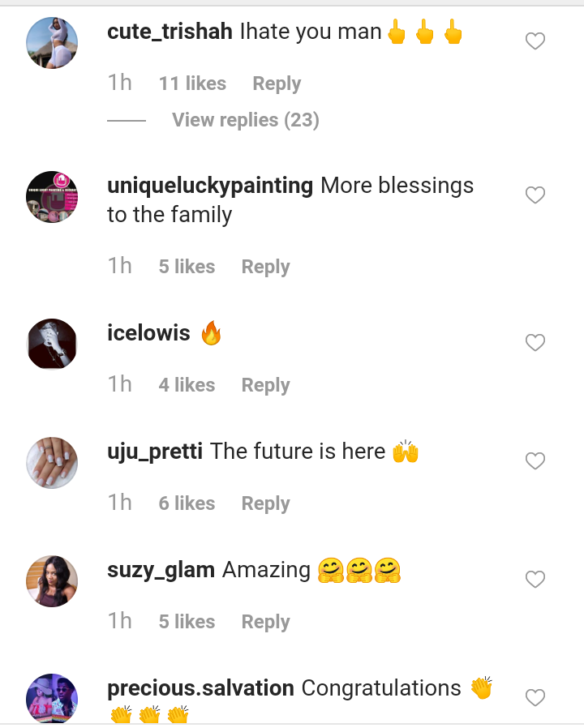Screen dimensions: 584x728
Task: Heart uju_pretti's comment
Action: 535,461
